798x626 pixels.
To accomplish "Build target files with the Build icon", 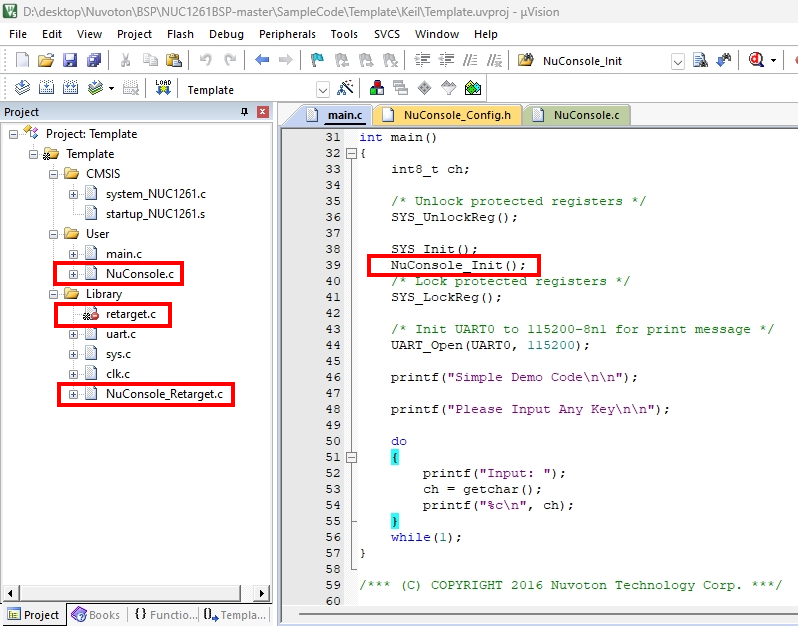I will coord(46,88).
